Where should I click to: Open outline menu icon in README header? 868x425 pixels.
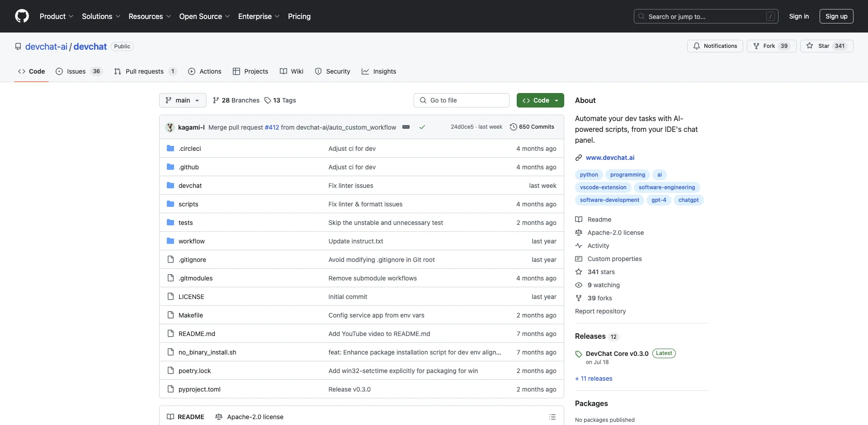coord(552,417)
